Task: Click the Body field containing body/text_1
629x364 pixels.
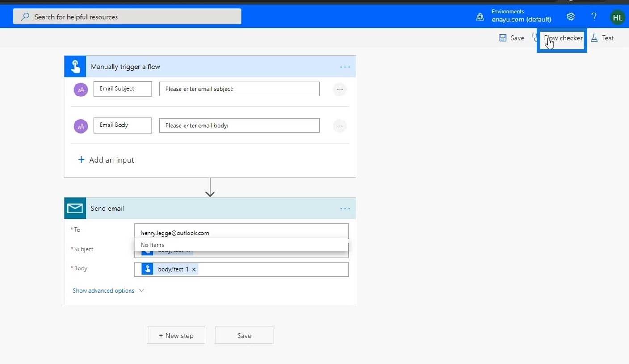Action: tap(242, 269)
